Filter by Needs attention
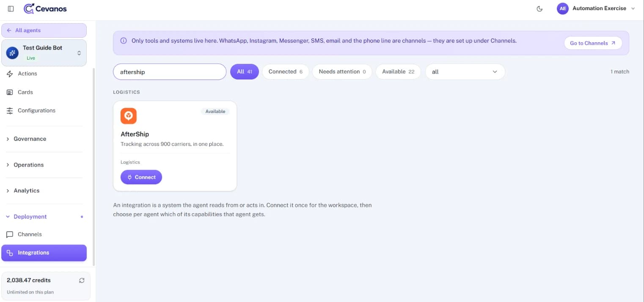644x302 pixels. [x=342, y=72]
